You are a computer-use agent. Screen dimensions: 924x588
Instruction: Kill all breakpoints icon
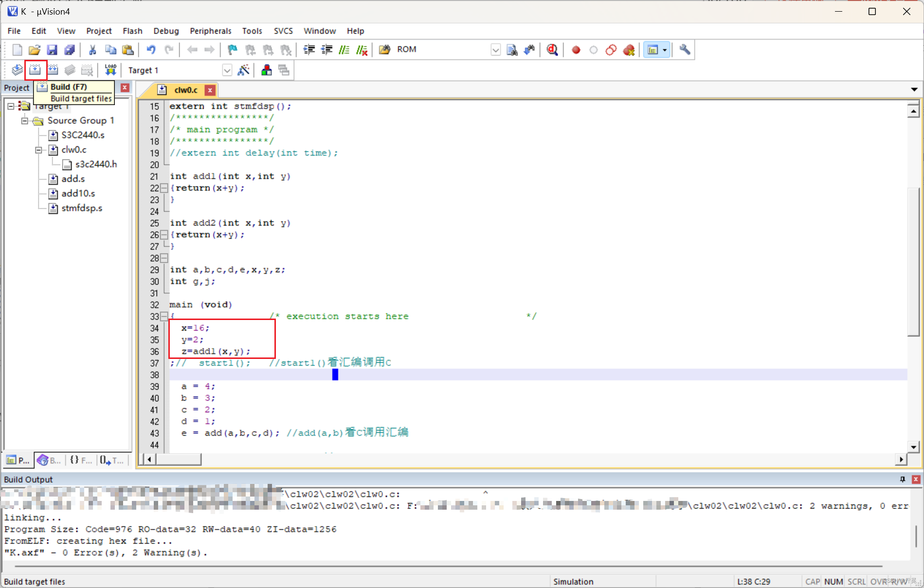click(x=629, y=50)
